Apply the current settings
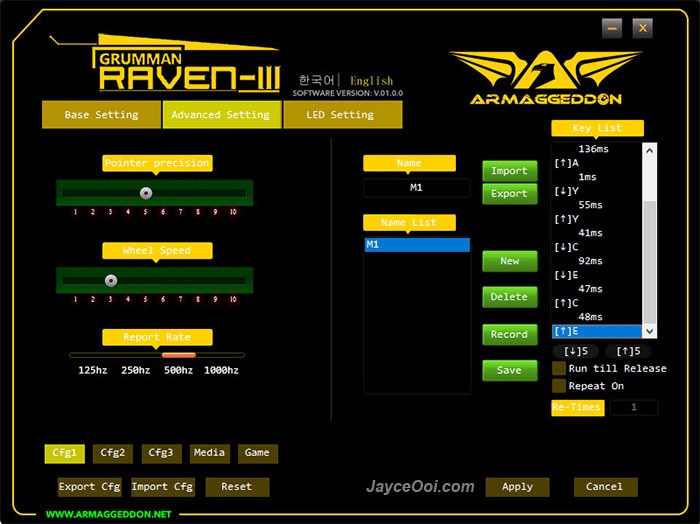700x524 pixels. [x=517, y=487]
